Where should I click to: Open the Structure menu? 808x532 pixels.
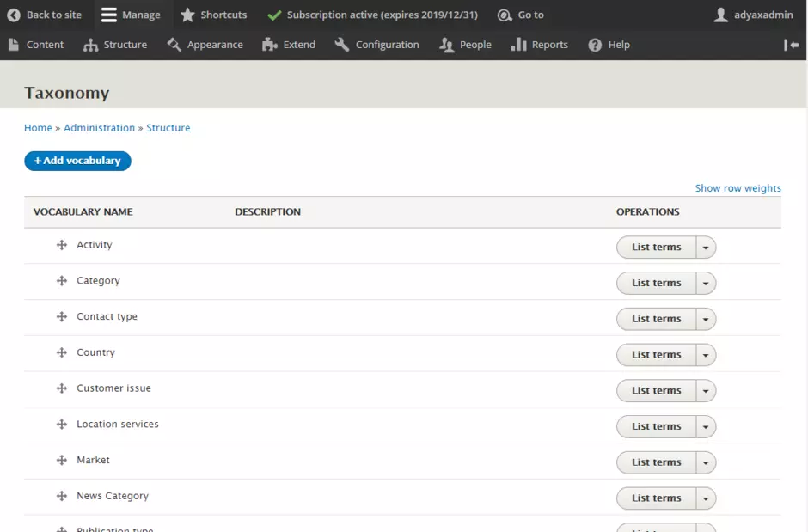[x=115, y=45]
